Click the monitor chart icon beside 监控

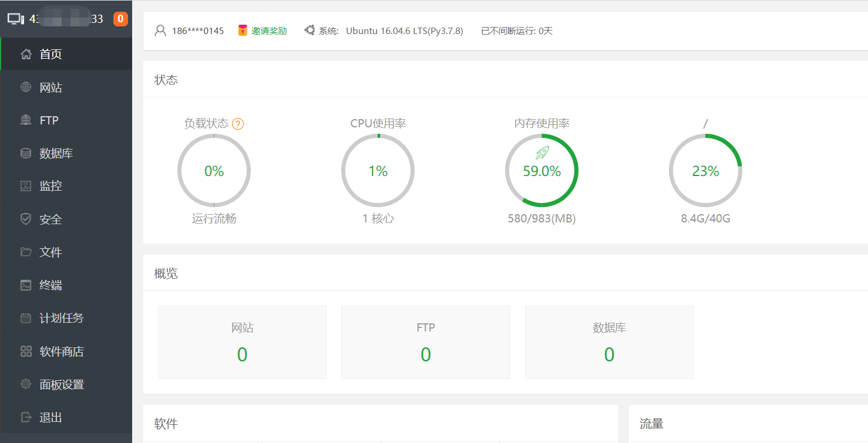click(x=26, y=186)
